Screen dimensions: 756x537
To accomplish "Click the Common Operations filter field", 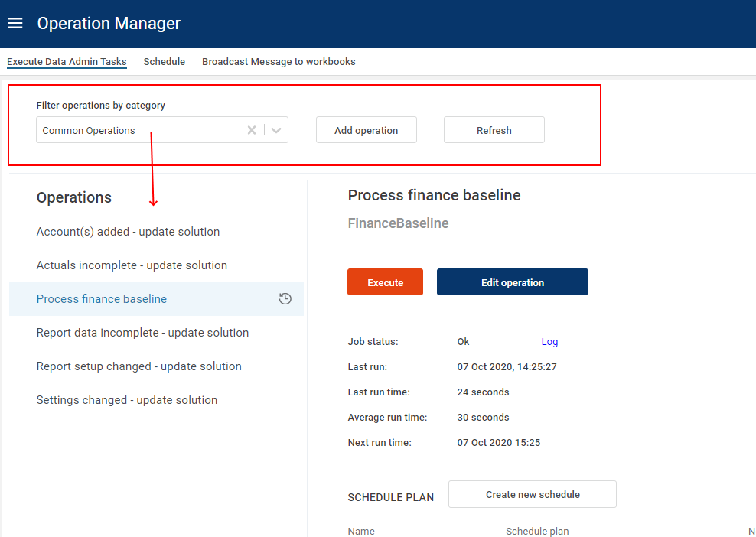I will 138,130.
